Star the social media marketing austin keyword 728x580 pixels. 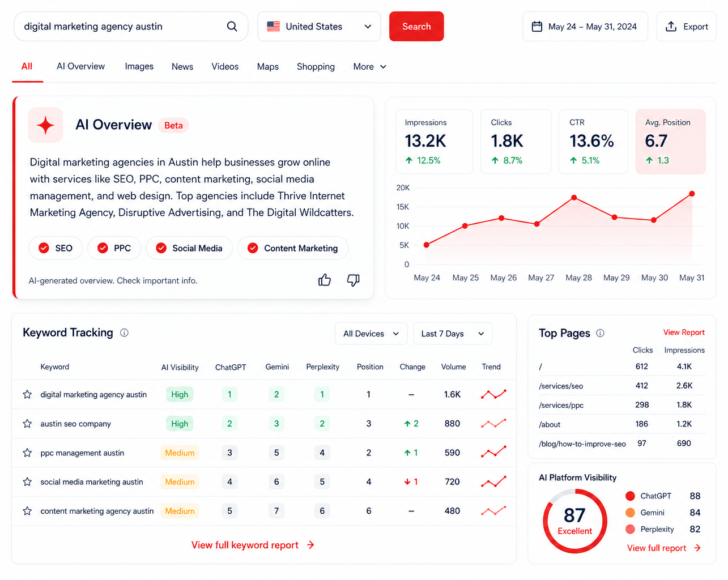[27, 481]
